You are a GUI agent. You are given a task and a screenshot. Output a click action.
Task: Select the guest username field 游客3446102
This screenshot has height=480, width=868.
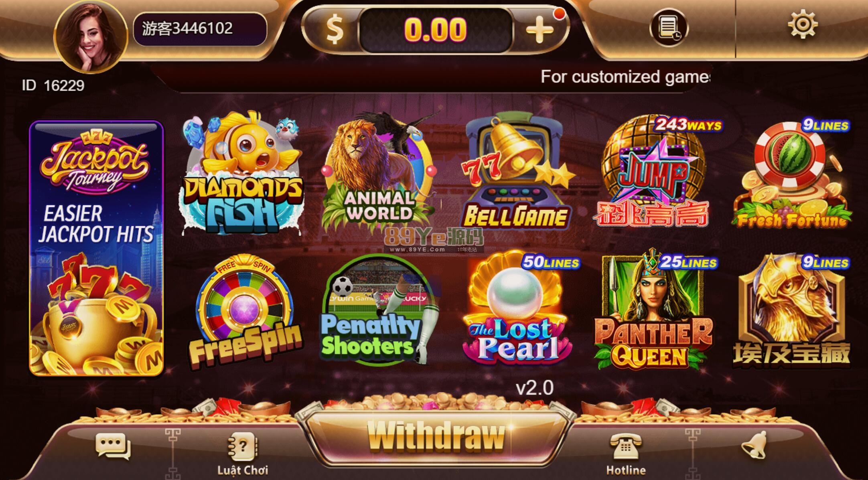point(200,28)
